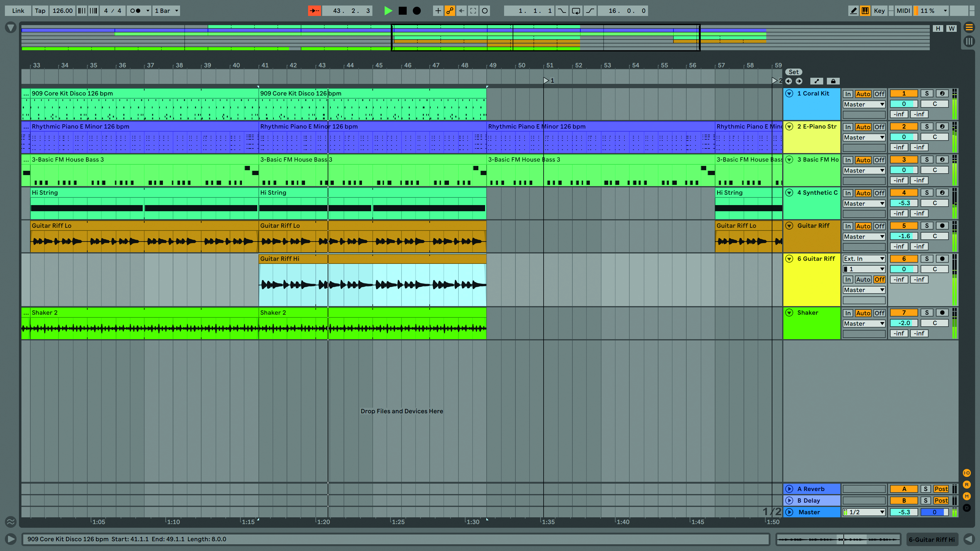Deactivate track 2 with its activator button
980x551 pixels.
click(x=904, y=127)
